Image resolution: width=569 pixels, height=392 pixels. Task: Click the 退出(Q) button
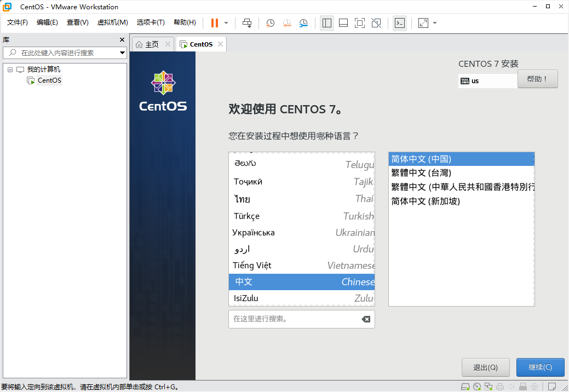pyautogui.click(x=486, y=367)
